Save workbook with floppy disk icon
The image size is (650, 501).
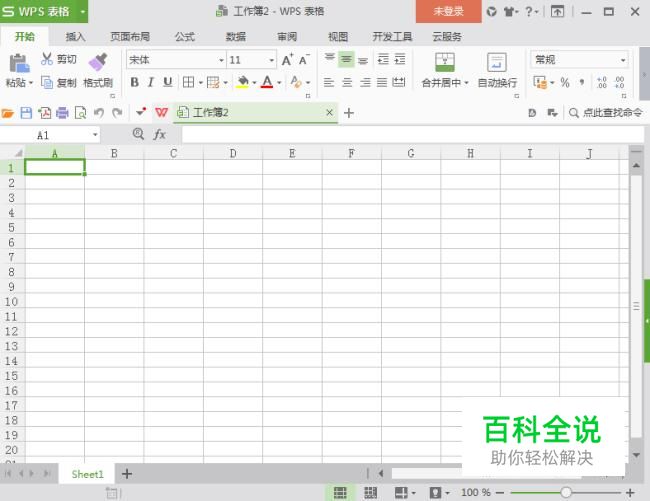[x=26, y=113]
